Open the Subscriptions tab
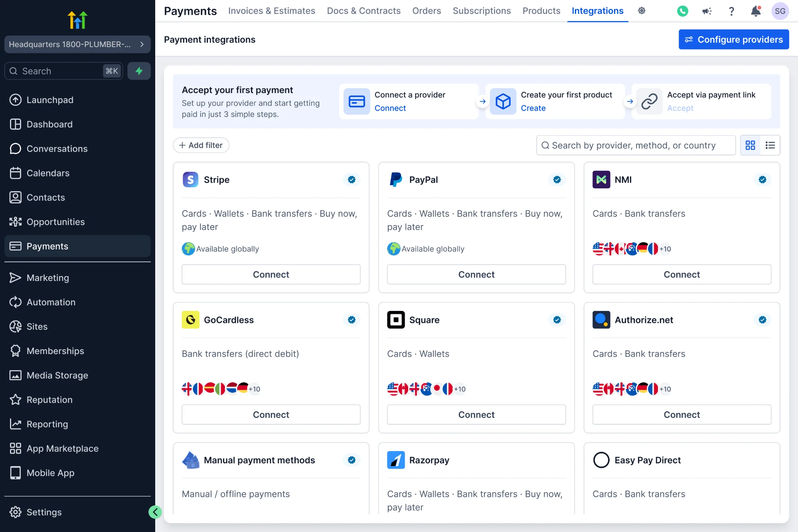Image resolution: width=798 pixels, height=532 pixels. click(x=482, y=11)
